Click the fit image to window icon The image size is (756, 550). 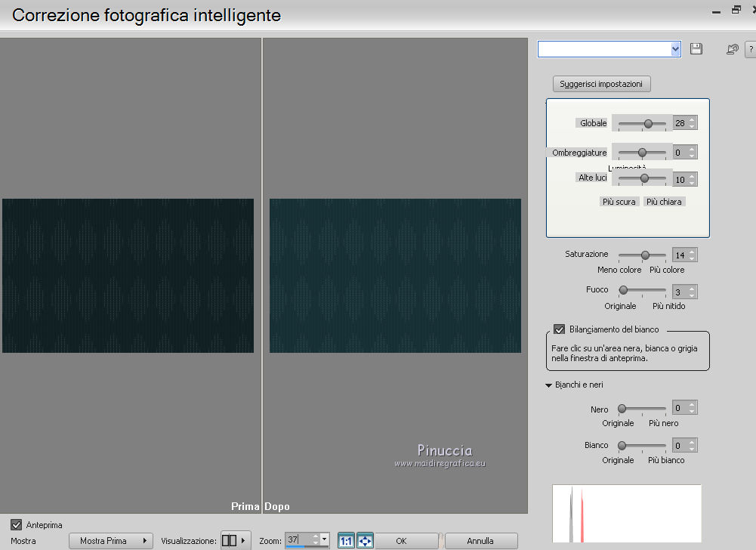(x=366, y=541)
